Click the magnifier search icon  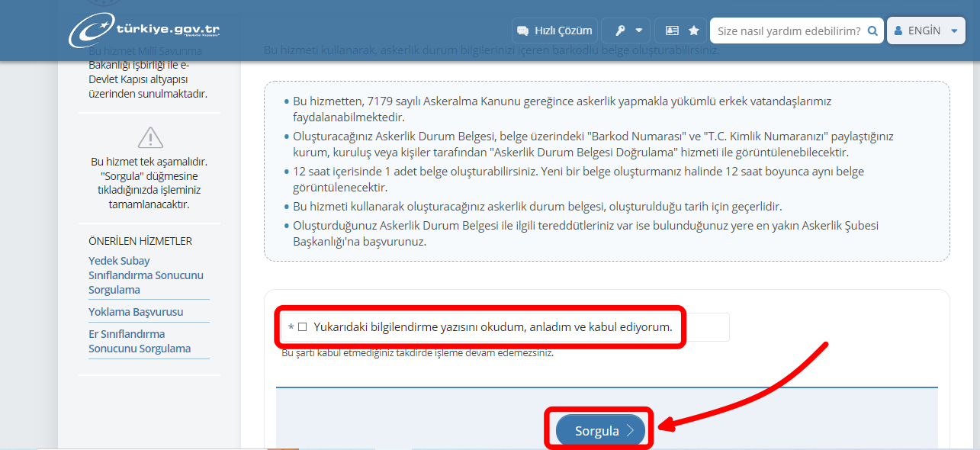(x=873, y=31)
